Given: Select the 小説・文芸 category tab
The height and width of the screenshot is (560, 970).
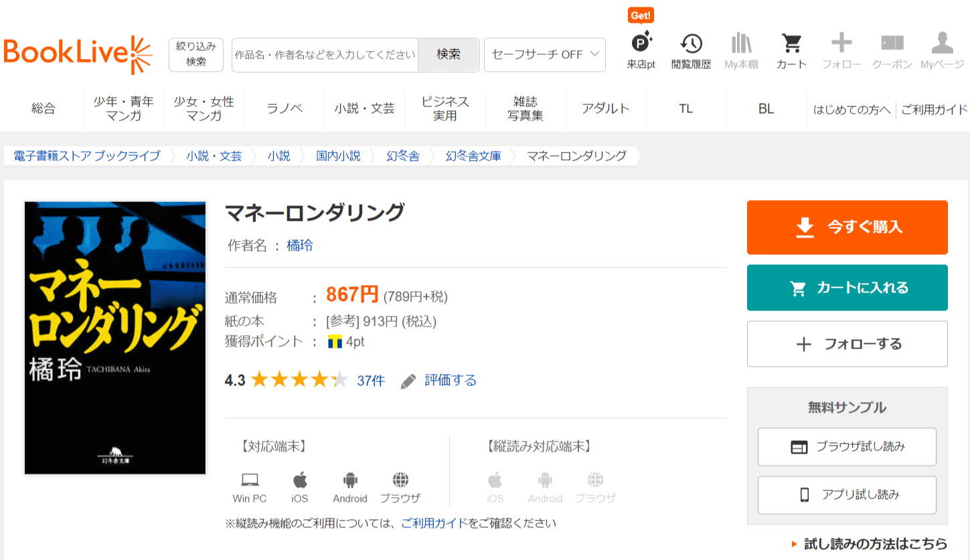Looking at the screenshot, I should [365, 108].
